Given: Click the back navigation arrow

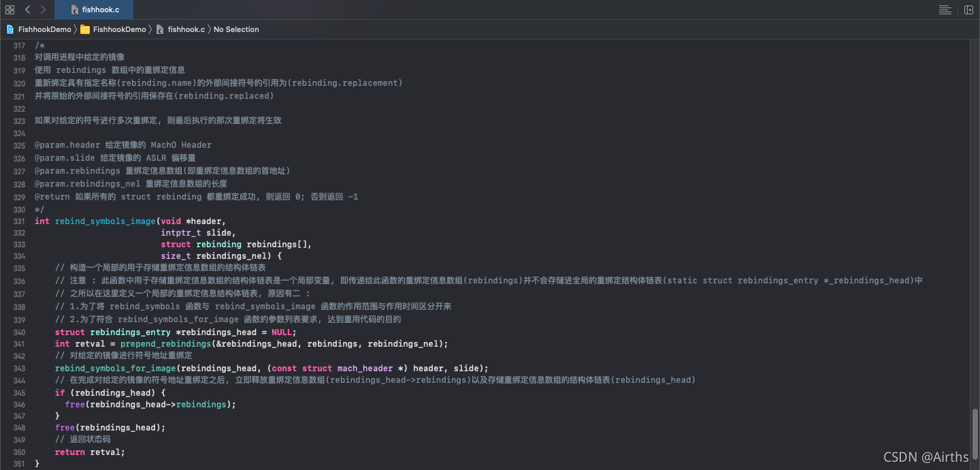Looking at the screenshot, I should tap(27, 10).
